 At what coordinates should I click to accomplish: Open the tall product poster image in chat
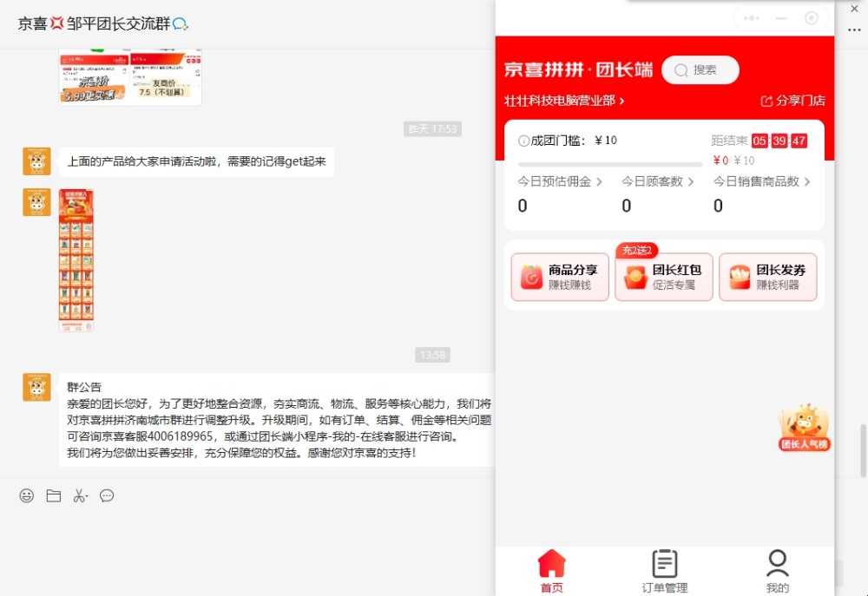click(x=76, y=260)
